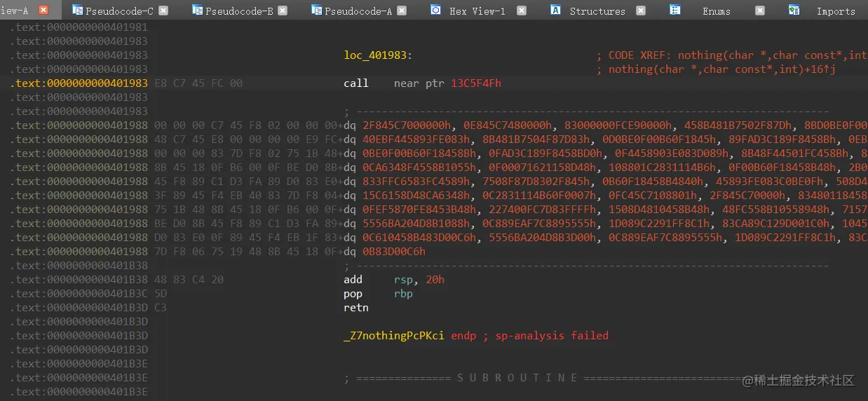Select the dq value 0FAD3C189F8458BD0h

545,154
